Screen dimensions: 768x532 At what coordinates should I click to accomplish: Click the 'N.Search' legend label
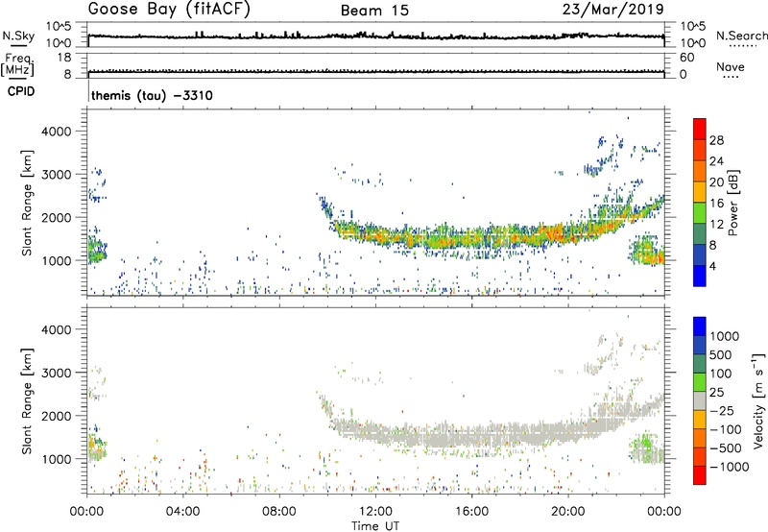[x=741, y=36]
